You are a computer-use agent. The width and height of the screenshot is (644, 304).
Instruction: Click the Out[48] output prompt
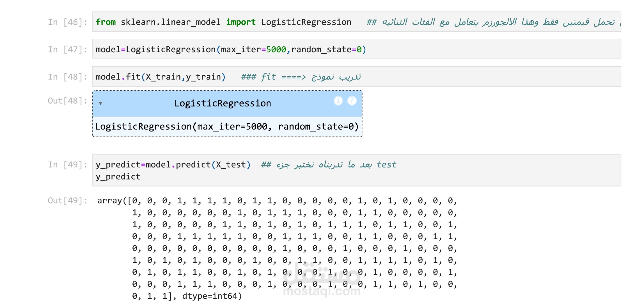[x=67, y=101]
